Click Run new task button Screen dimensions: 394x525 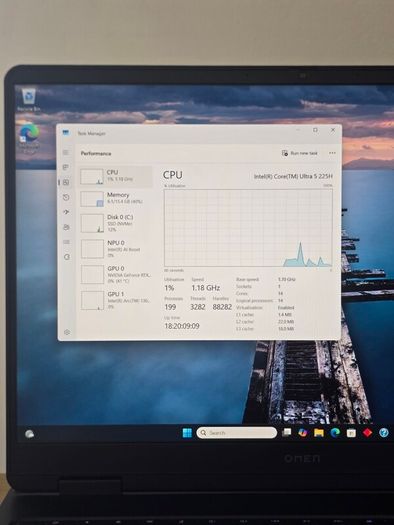point(300,153)
